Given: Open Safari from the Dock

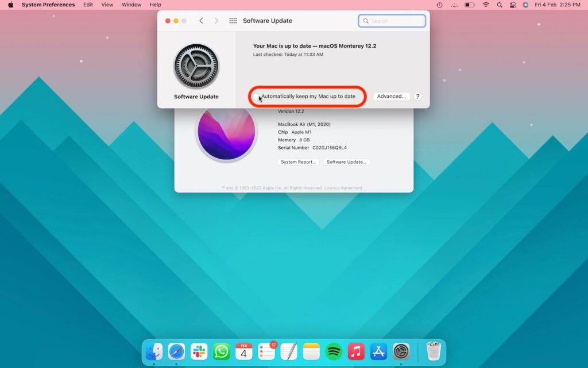Looking at the screenshot, I should (x=176, y=351).
